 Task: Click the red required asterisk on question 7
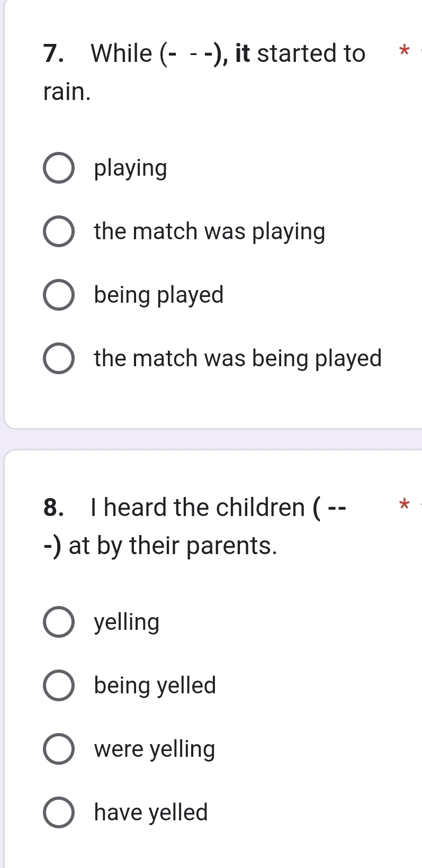(403, 51)
